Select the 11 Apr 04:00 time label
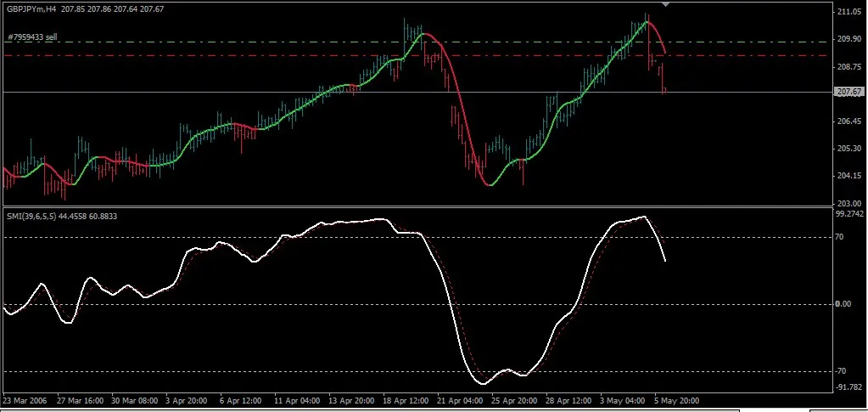Screen dimensions: 868x412 tap(298, 398)
